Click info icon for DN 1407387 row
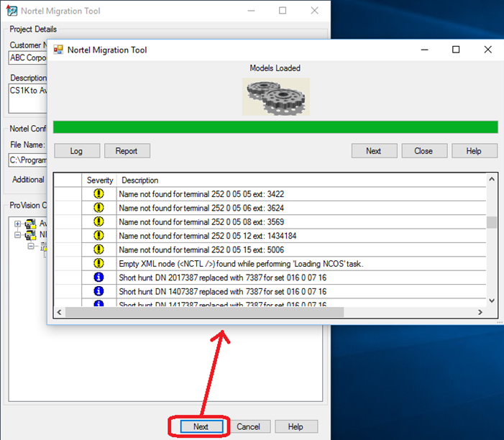504x440 pixels. click(x=98, y=291)
